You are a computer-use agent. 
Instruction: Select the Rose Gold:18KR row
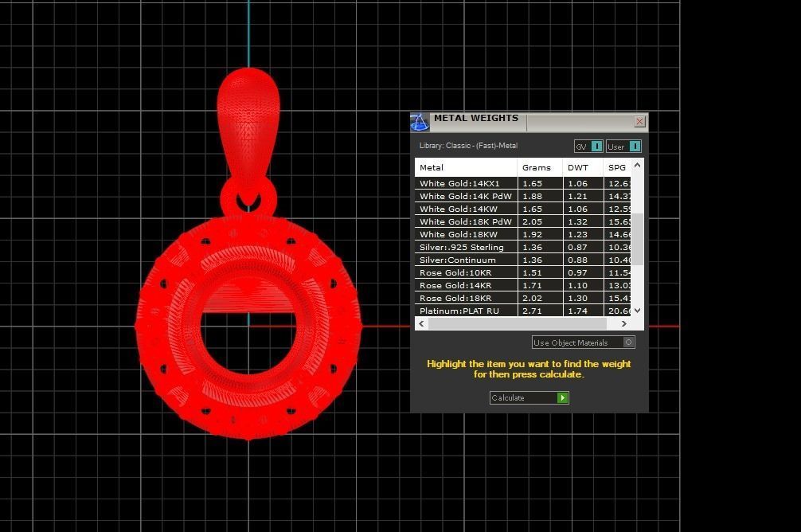523,298
